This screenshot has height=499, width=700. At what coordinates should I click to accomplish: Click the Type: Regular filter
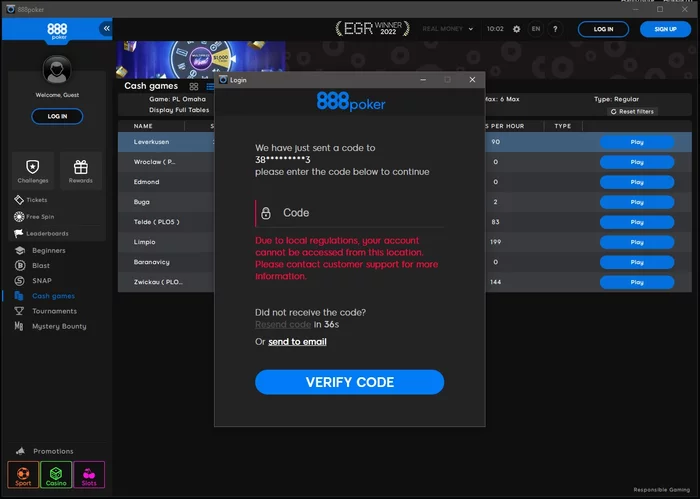(616, 99)
